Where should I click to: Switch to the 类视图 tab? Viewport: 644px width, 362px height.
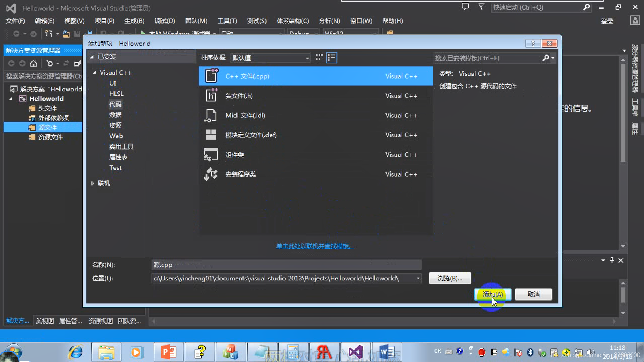click(45, 321)
